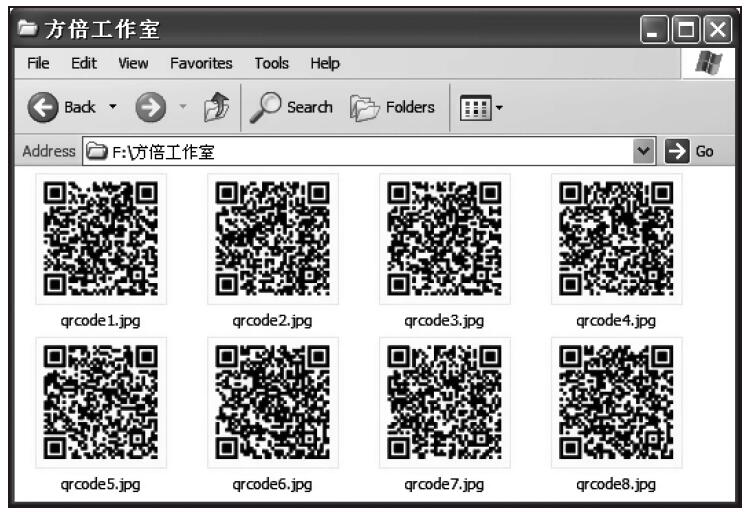Select the qrcode1.jpg thumbnail
The image size is (748, 512).
click(101, 238)
